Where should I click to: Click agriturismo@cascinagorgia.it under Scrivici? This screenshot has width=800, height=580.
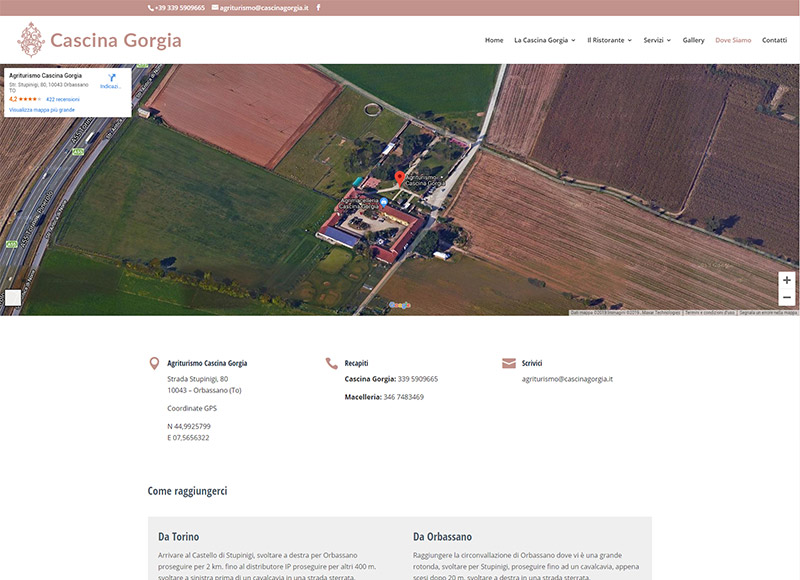tap(567, 379)
